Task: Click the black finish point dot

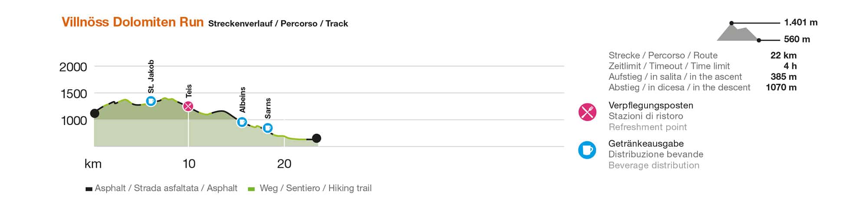Action: click(x=317, y=138)
